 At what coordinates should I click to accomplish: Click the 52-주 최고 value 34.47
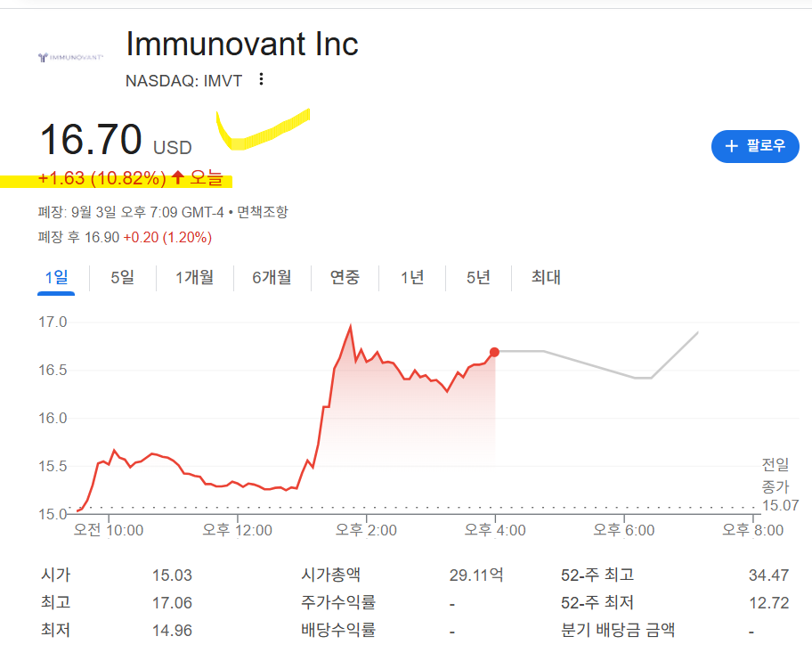768,575
